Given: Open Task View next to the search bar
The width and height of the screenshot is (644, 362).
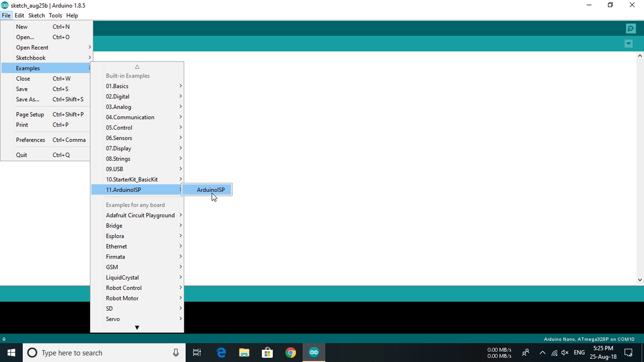Looking at the screenshot, I should click(197, 352).
